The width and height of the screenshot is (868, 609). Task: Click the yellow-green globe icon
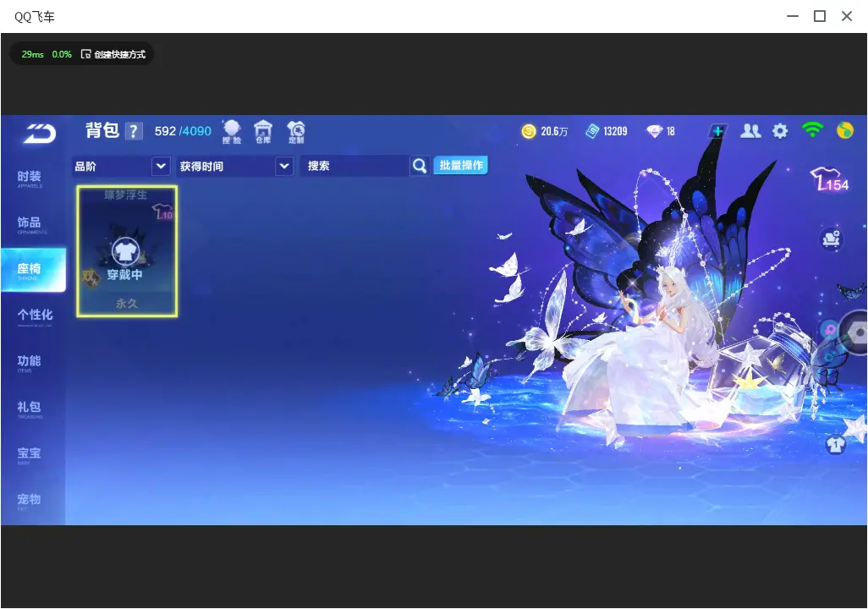pos(845,130)
